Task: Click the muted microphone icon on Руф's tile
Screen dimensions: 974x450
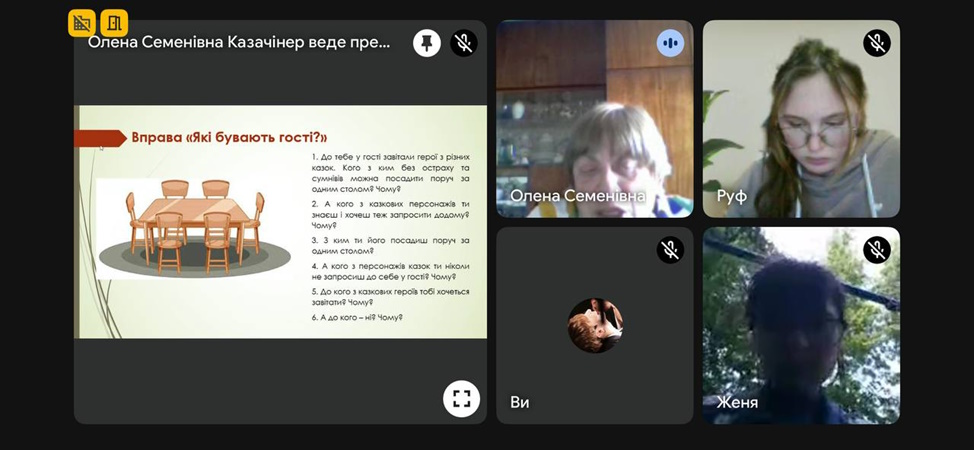Action: (x=876, y=44)
